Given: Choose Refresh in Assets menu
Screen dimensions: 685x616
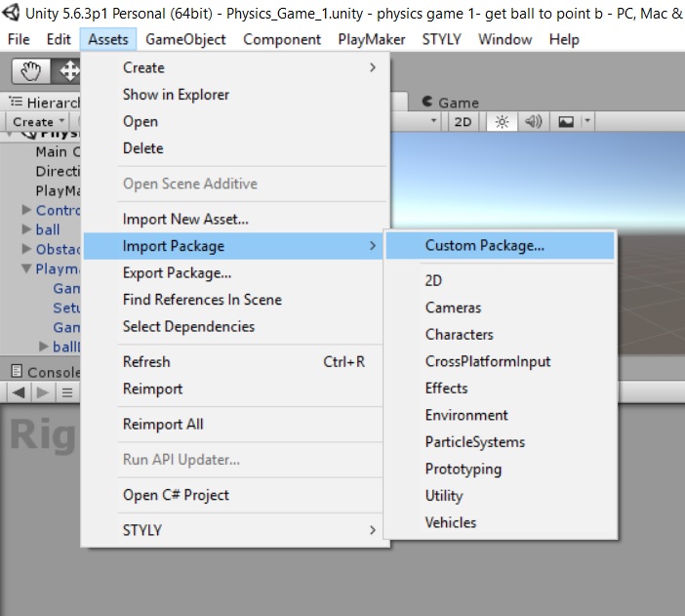Looking at the screenshot, I should tap(235, 362).
